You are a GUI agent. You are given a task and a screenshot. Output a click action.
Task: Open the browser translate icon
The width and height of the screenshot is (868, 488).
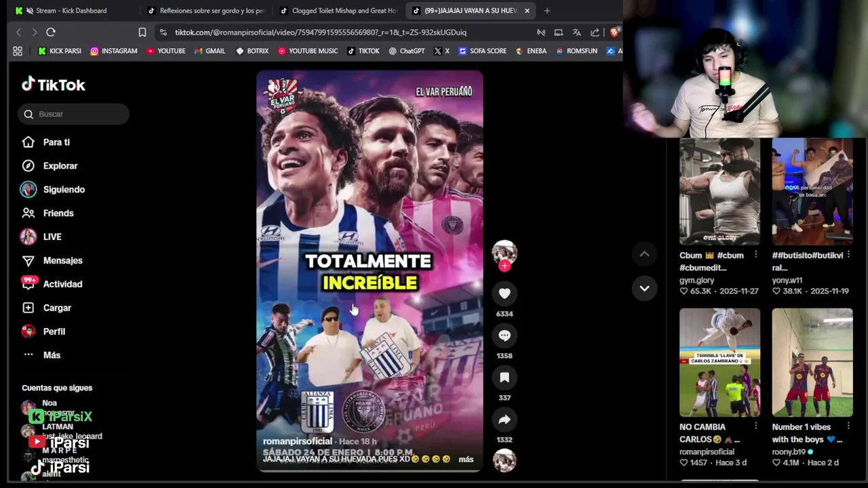coord(576,32)
